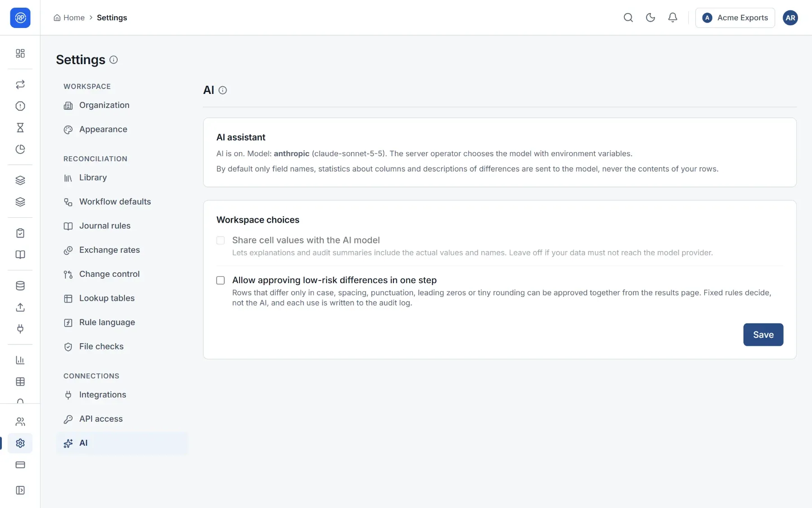Click the info icon beside the Settings heading
The image size is (812, 508).
click(x=114, y=60)
